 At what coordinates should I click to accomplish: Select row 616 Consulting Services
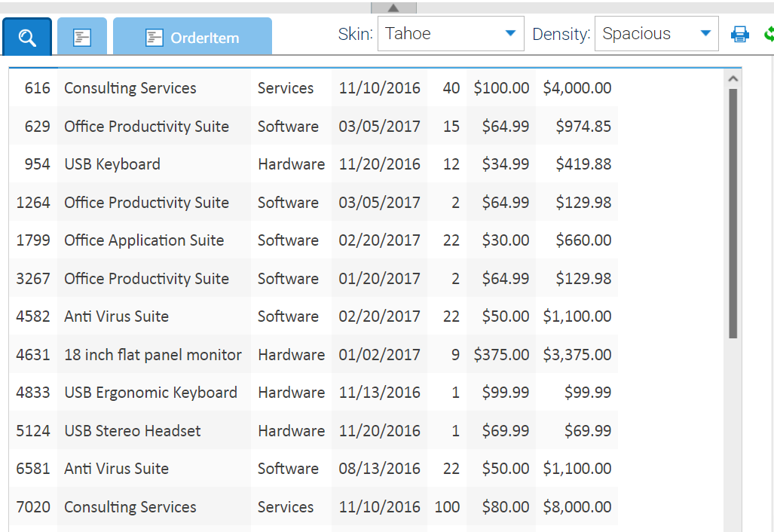[130, 88]
